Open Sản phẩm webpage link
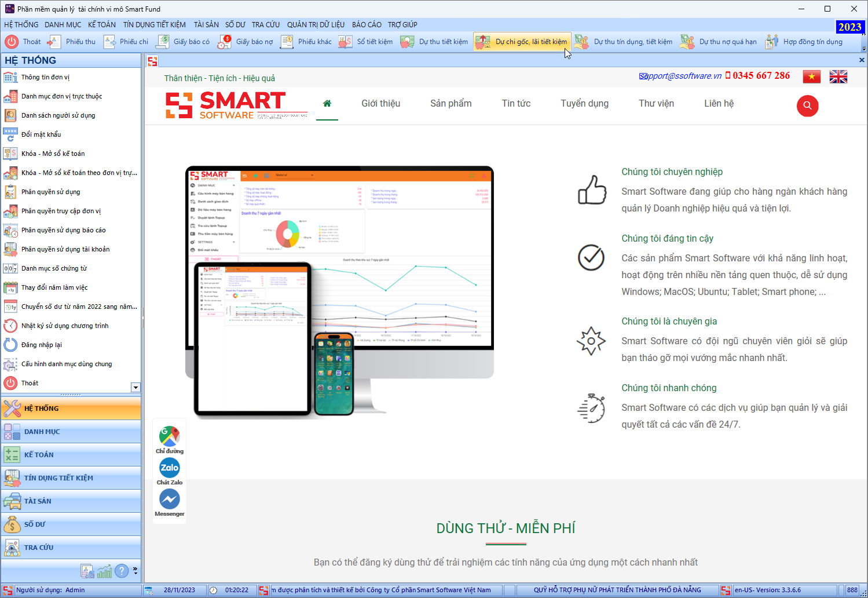The image size is (868, 598). coord(451,103)
